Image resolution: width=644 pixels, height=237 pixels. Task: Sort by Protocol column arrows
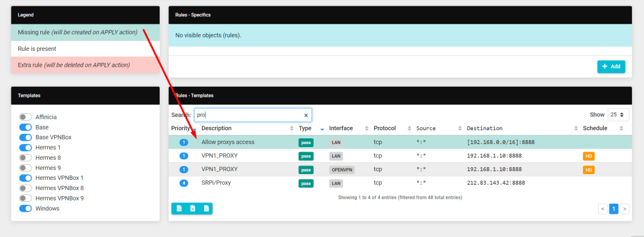pyautogui.click(x=409, y=129)
